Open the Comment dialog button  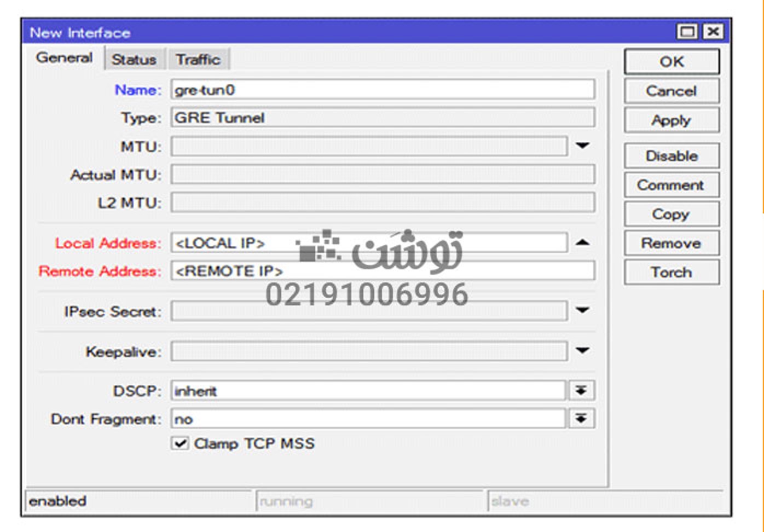[671, 185]
